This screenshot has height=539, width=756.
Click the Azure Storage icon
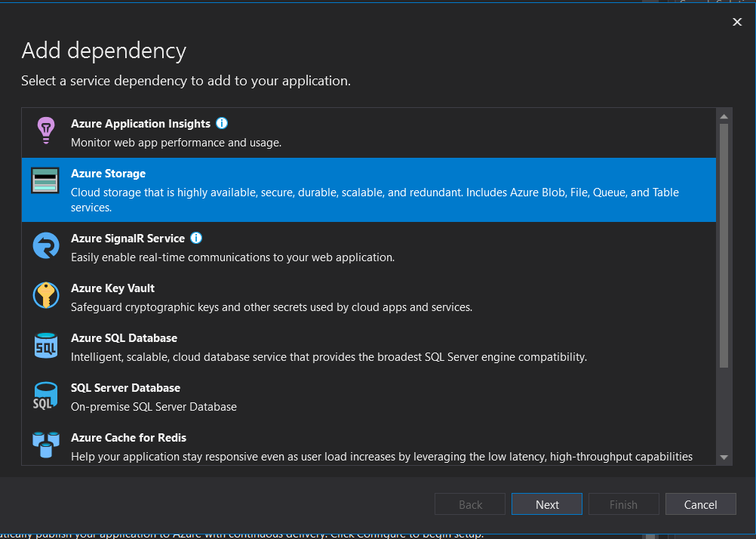(x=45, y=181)
